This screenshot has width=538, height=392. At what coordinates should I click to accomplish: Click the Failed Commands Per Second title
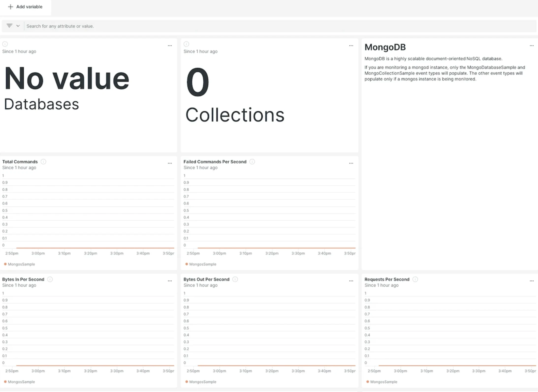[215, 162]
